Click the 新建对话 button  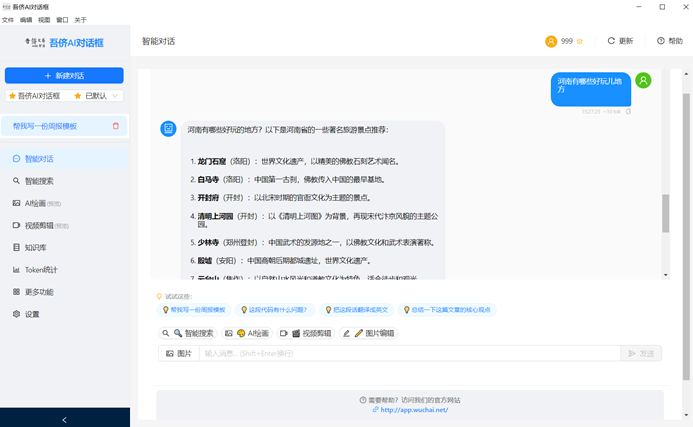point(64,76)
